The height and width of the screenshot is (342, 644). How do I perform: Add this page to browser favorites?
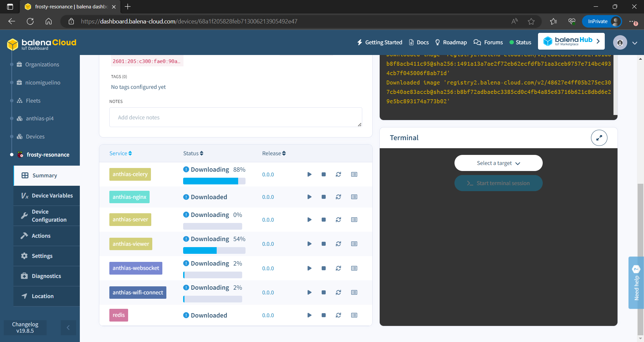point(531,21)
